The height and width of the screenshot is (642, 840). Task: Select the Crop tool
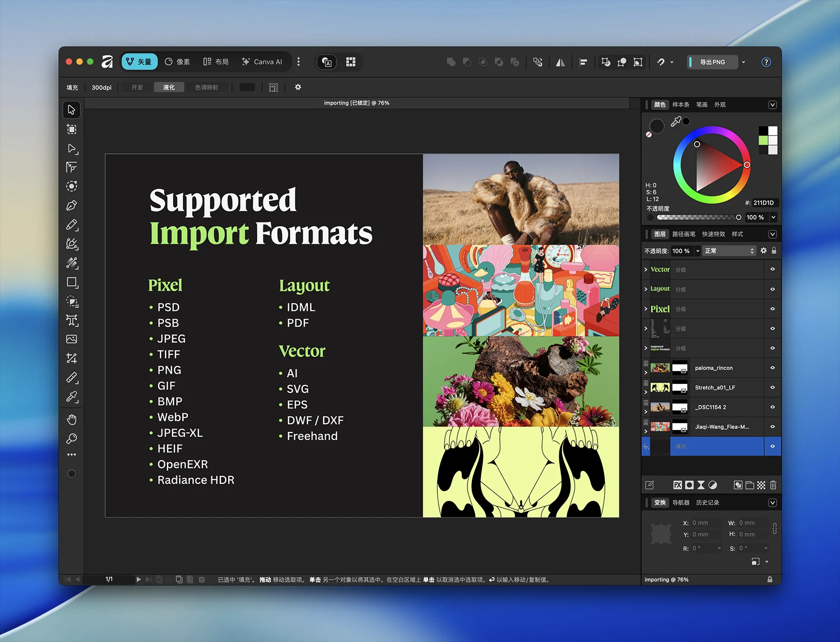(72, 358)
